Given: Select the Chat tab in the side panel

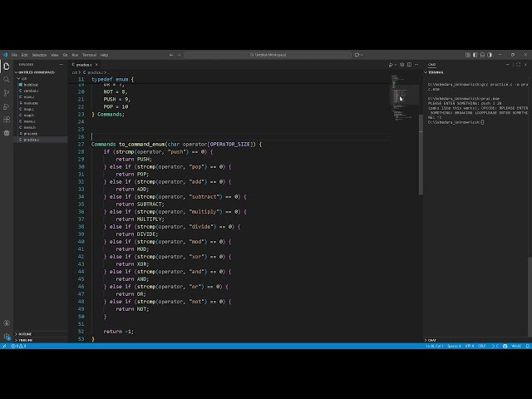Looking at the screenshot, I should pyautogui.click(x=432, y=65).
